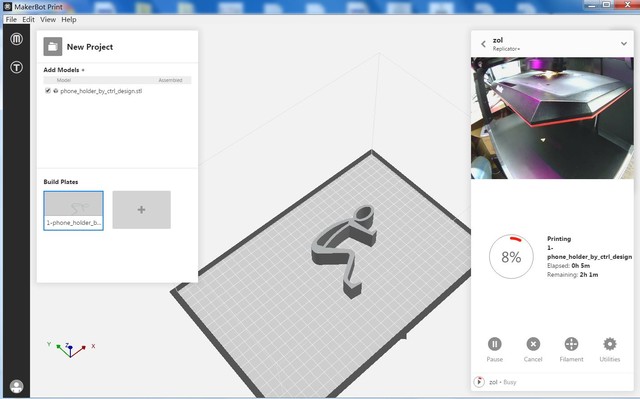Click the zol Busy status icon
The image size is (640, 399).
coord(478,382)
